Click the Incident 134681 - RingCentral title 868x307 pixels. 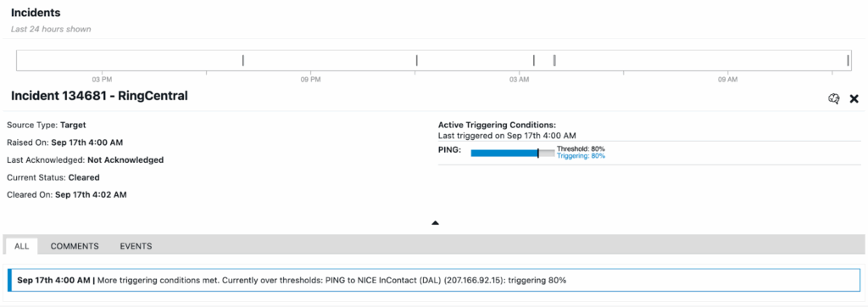tap(100, 96)
